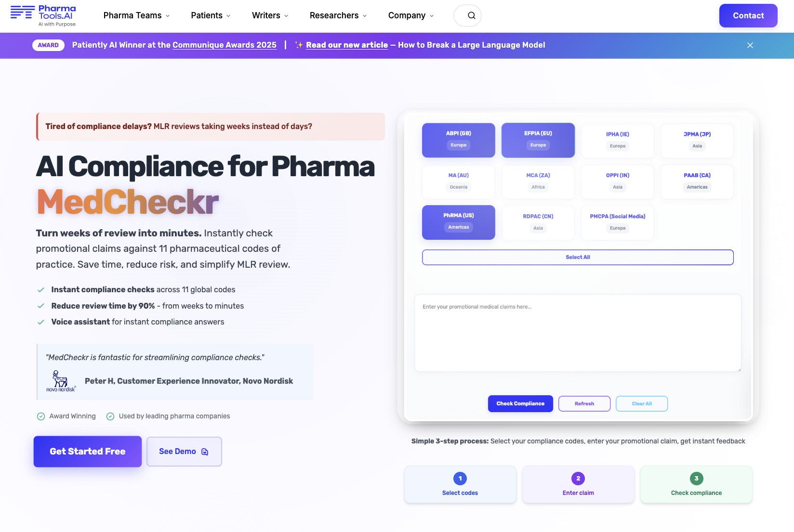Toggle the PhRMA (US) code selection
The image size is (794, 532).
point(458,222)
